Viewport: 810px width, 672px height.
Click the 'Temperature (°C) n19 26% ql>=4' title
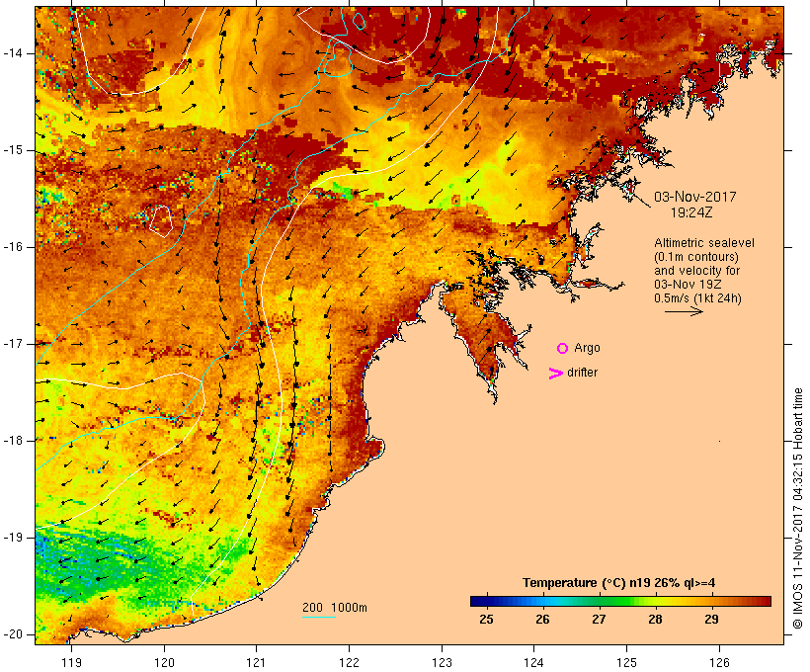click(619, 583)
